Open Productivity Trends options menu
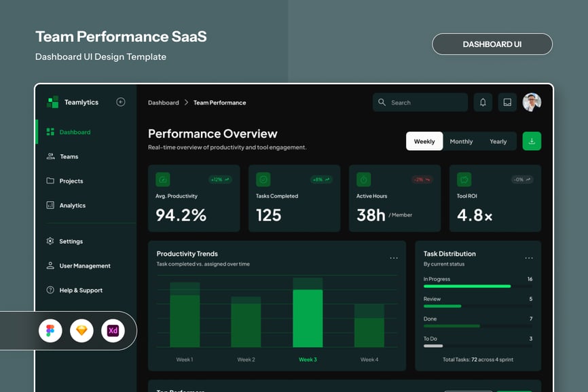 pos(394,258)
